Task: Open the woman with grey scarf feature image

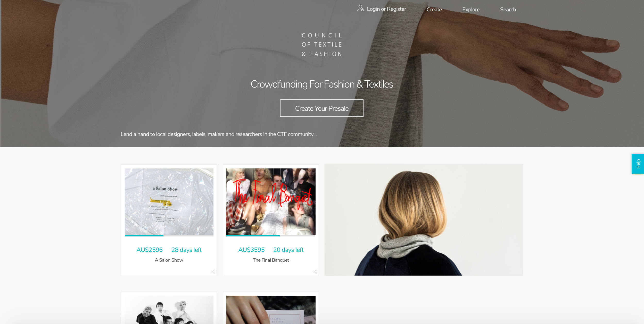Action: tap(424, 220)
